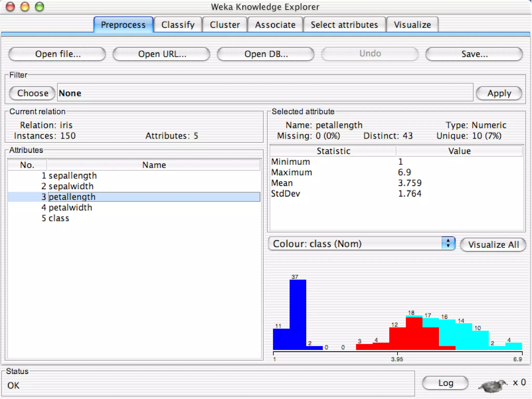Click the Open URL... button
Screen dimensions: 532x399
pos(162,54)
